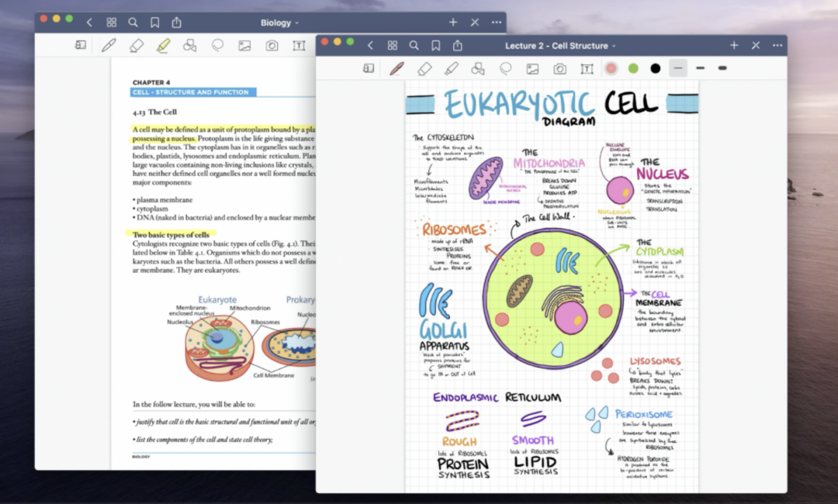Activate the Text box tool in Lecture 2 window
Viewport: 838px width, 504px height.
coord(587,68)
